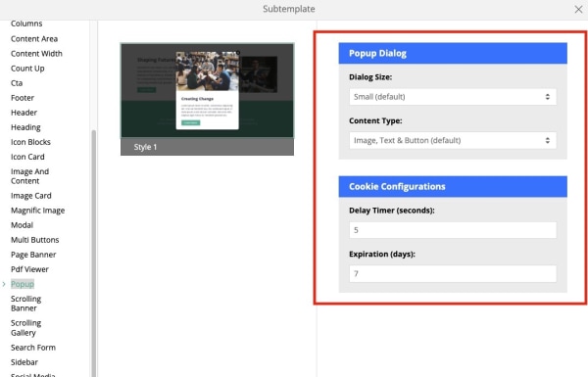This screenshot has height=377, width=588.
Task: Click the Expiration days input field
Action: [453, 273]
